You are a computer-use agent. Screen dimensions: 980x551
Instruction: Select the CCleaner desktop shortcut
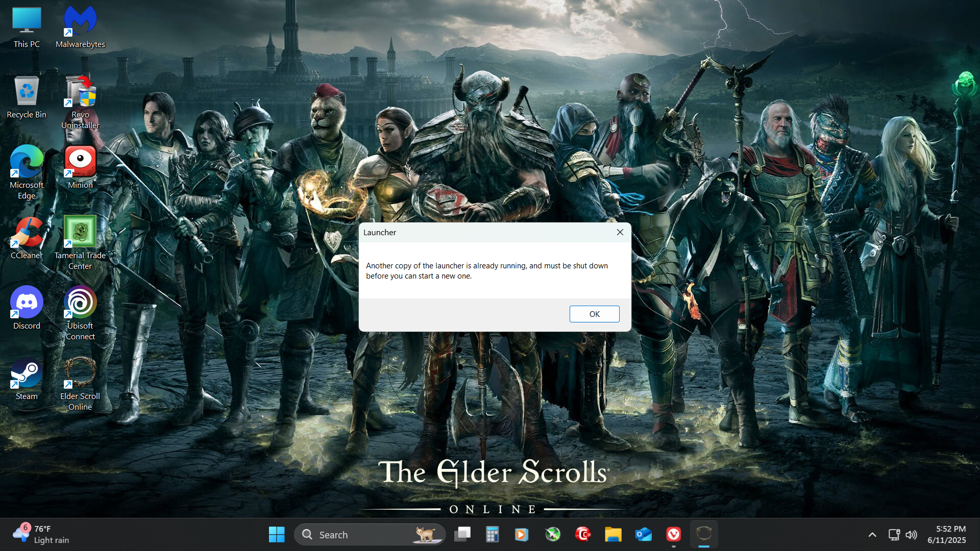(x=27, y=238)
